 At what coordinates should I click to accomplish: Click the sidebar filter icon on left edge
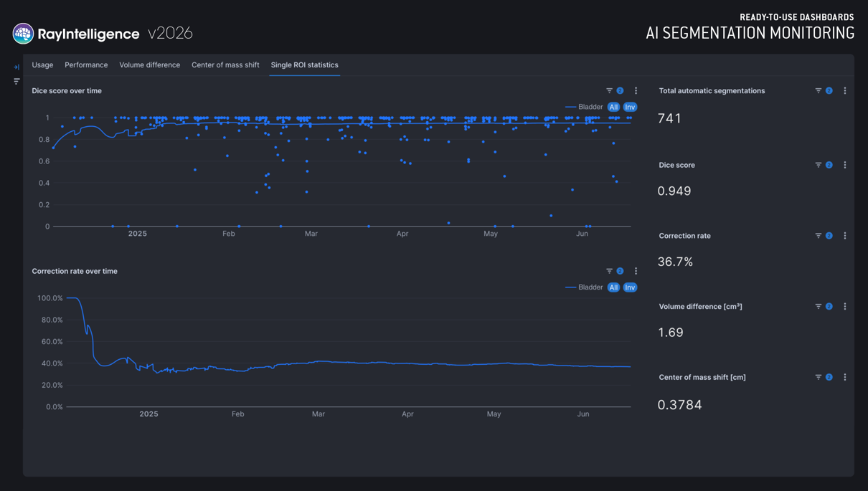[16, 82]
